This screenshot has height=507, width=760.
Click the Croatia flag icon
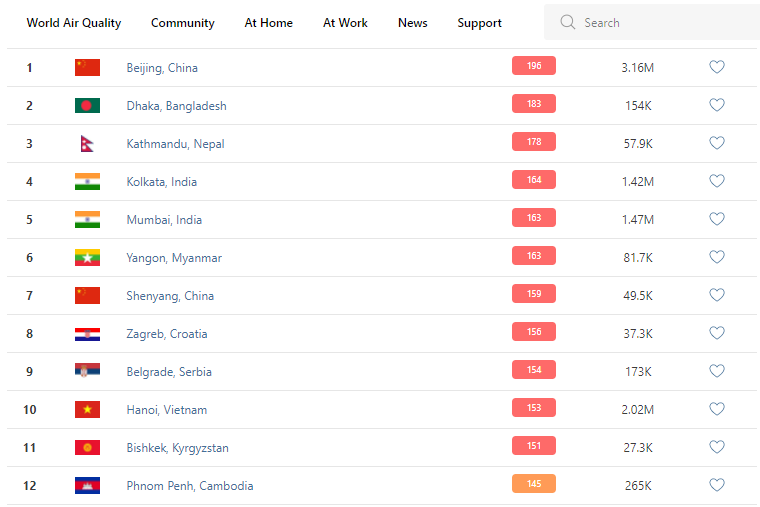(87, 334)
